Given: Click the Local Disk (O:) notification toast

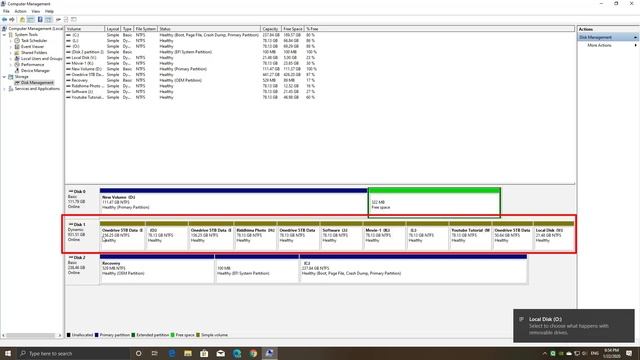Looking at the screenshot, I should (574, 326).
